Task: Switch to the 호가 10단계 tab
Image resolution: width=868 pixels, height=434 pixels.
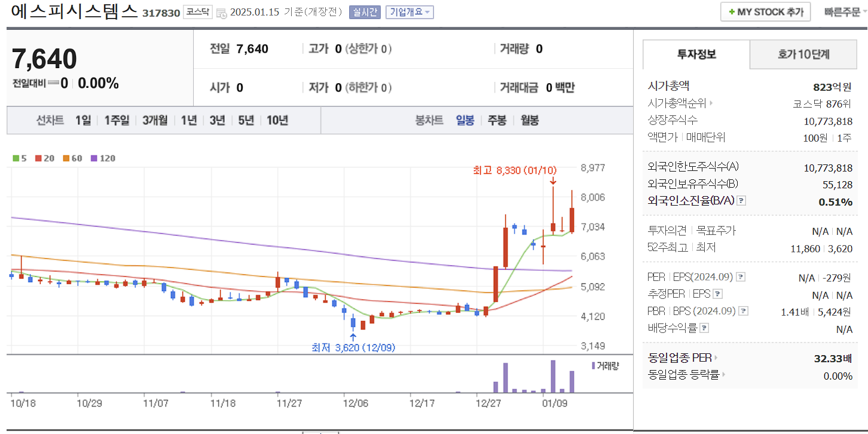Action: point(803,54)
